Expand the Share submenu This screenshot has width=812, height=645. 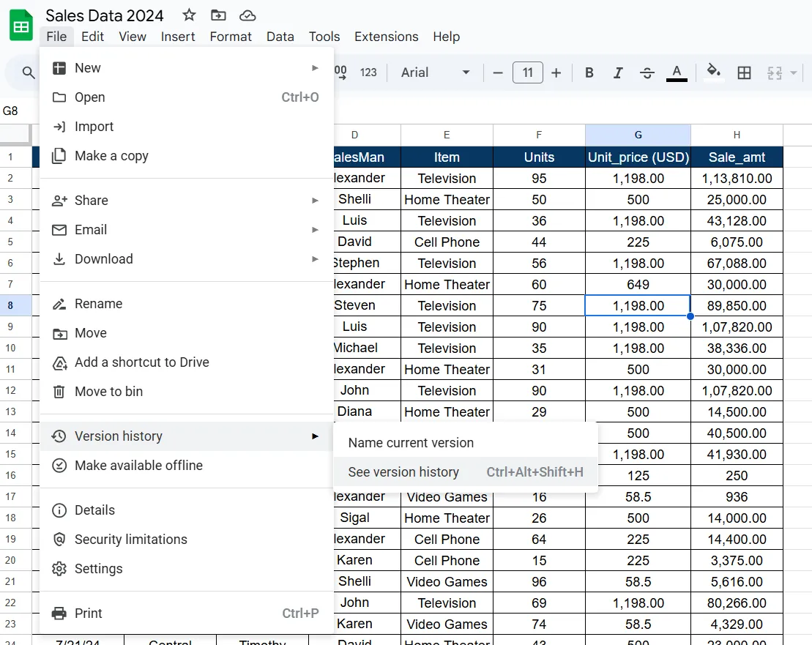186,201
